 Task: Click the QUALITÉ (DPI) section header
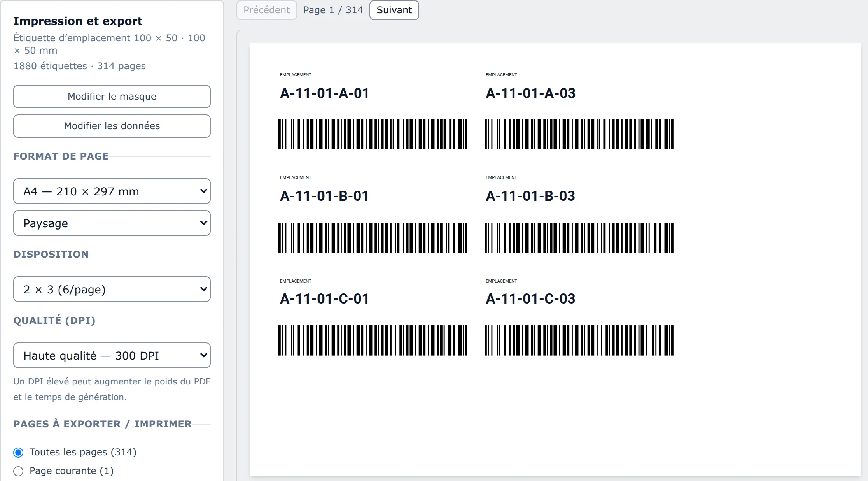point(54,321)
